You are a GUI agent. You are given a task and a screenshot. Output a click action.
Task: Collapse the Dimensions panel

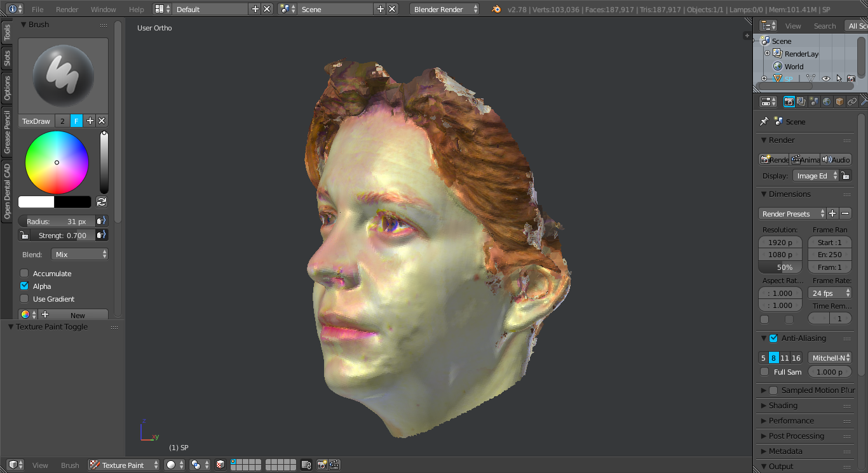(764, 194)
